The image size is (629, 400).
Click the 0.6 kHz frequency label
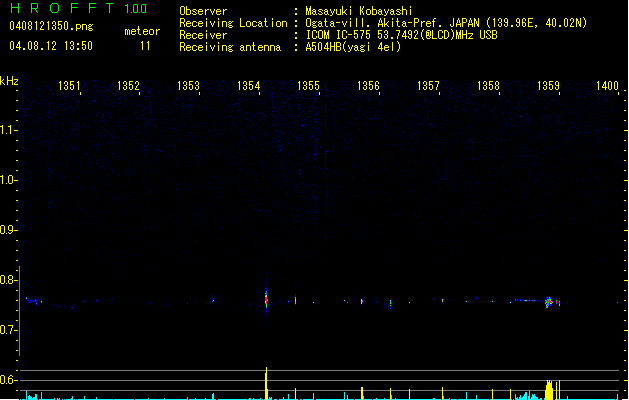pos(8,380)
